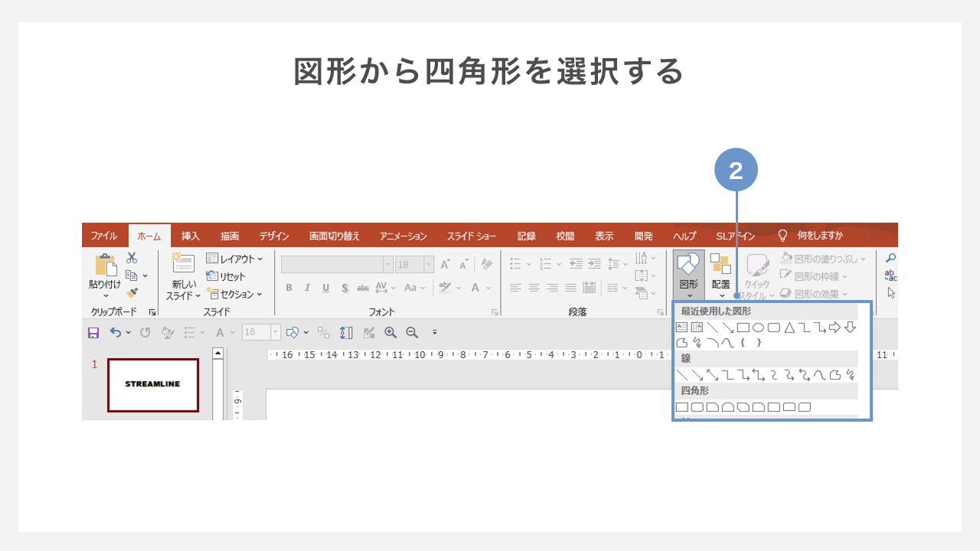Expand the 貼り付け dropdown arrow
The width and height of the screenshot is (980, 551).
[x=106, y=296]
